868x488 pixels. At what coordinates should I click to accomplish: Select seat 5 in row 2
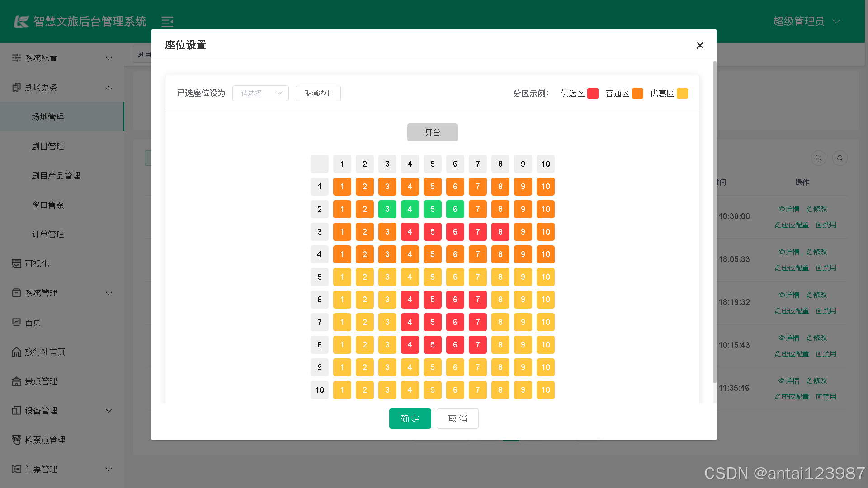[432, 209]
